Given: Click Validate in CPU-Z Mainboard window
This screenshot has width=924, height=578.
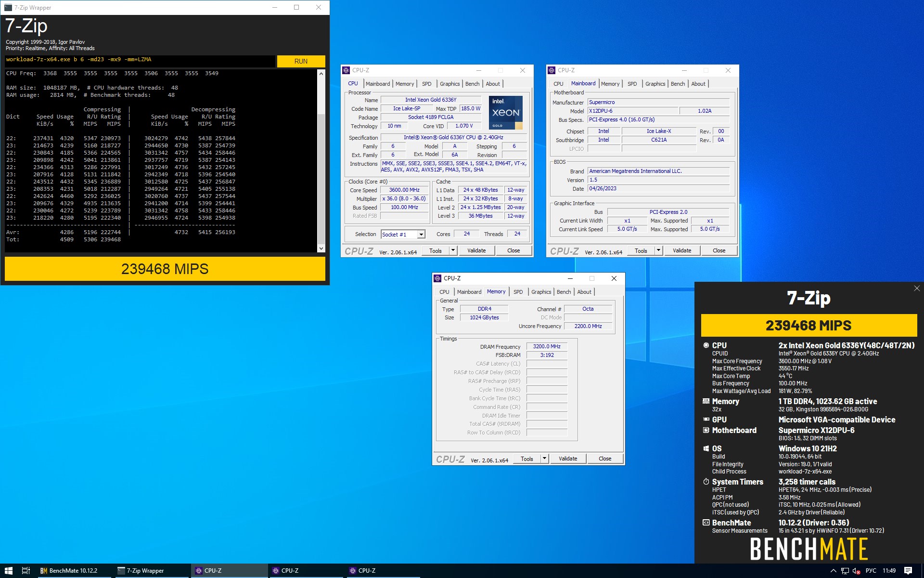Looking at the screenshot, I should tap(682, 251).
